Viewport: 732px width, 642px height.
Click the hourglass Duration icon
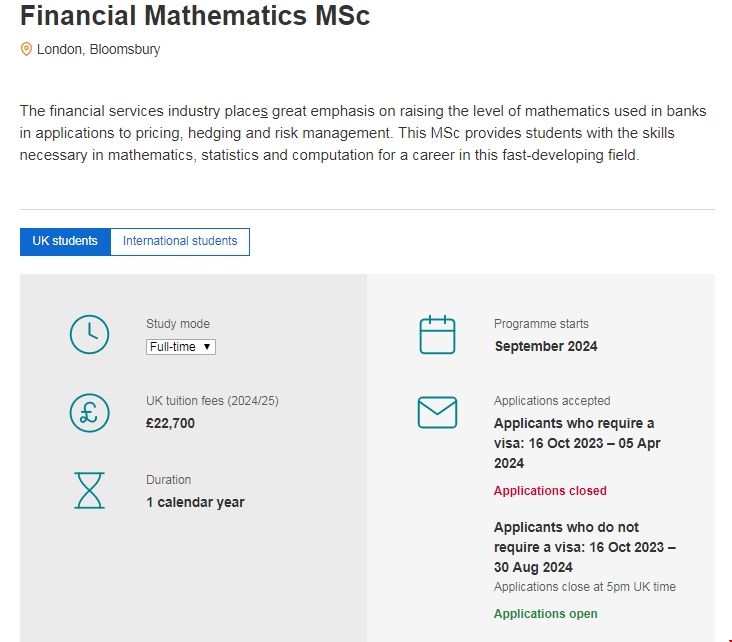click(89, 490)
